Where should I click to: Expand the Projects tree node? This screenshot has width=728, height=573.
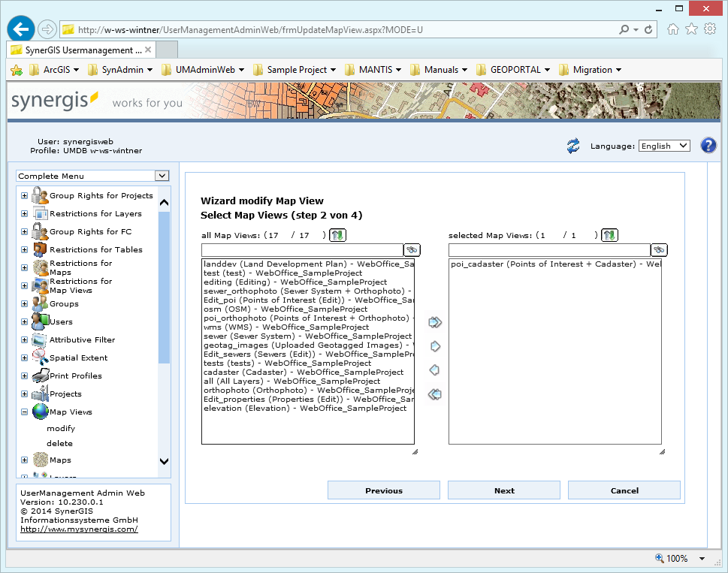[25, 393]
